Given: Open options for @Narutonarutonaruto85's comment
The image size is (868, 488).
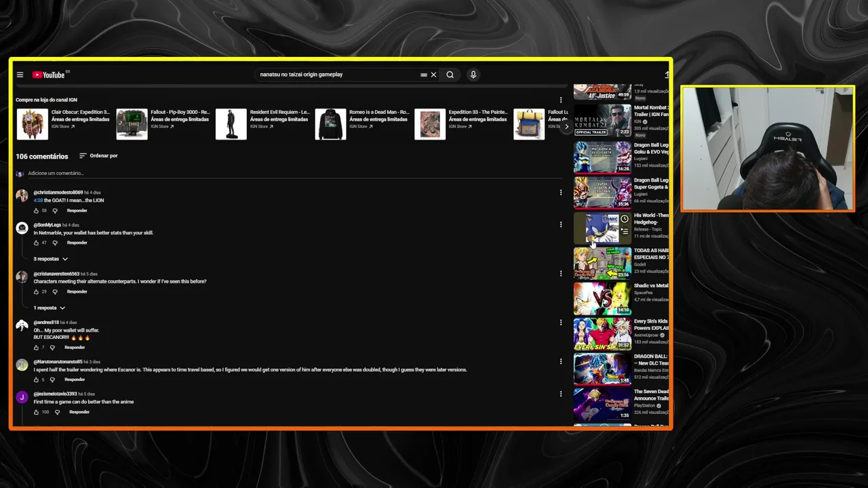Looking at the screenshot, I should click(561, 361).
